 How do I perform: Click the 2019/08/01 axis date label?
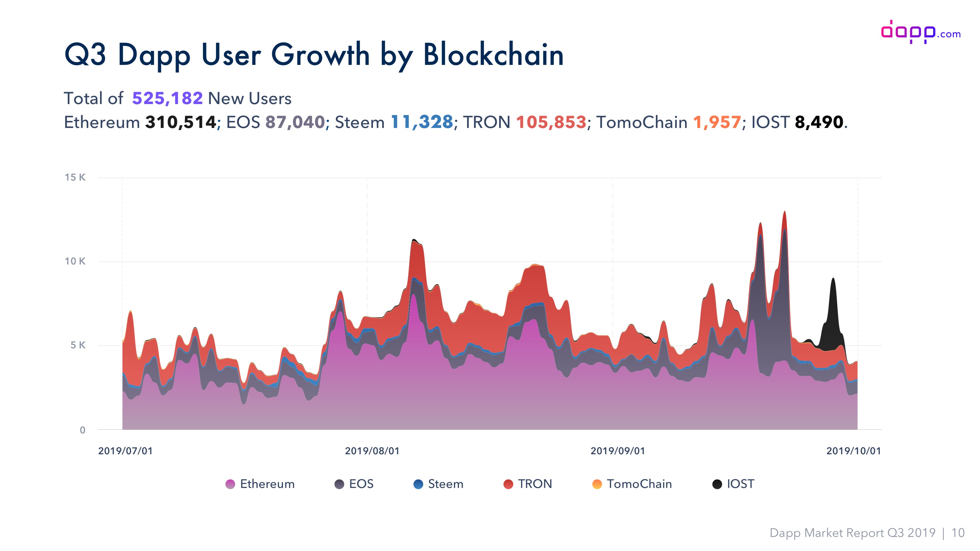click(x=372, y=451)
